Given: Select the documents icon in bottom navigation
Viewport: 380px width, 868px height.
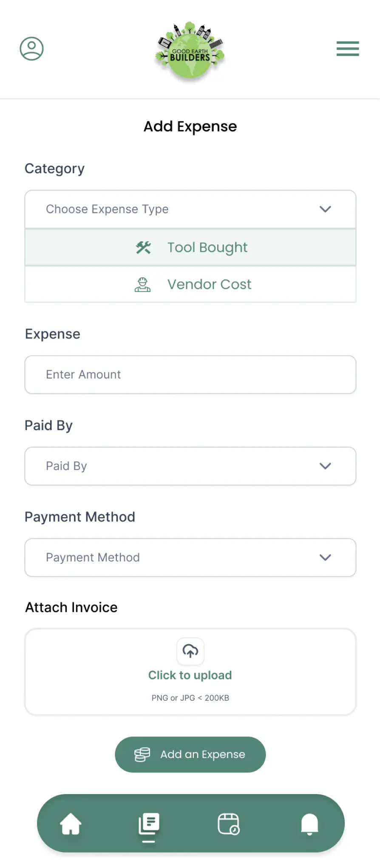Looking at the screenshot, I should coord(149,824).
